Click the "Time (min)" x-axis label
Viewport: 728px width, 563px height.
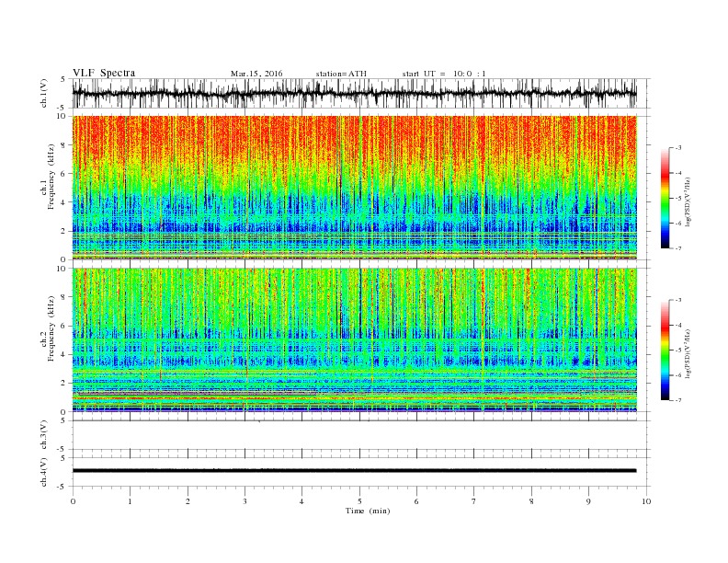pos(368,511)
